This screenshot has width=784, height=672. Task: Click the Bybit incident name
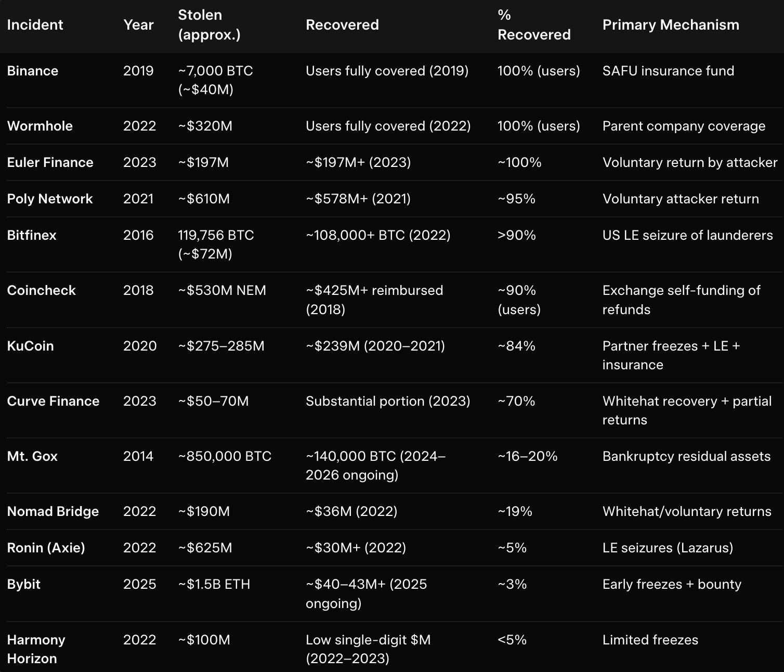pyautogui.click(x=23, y=584)
